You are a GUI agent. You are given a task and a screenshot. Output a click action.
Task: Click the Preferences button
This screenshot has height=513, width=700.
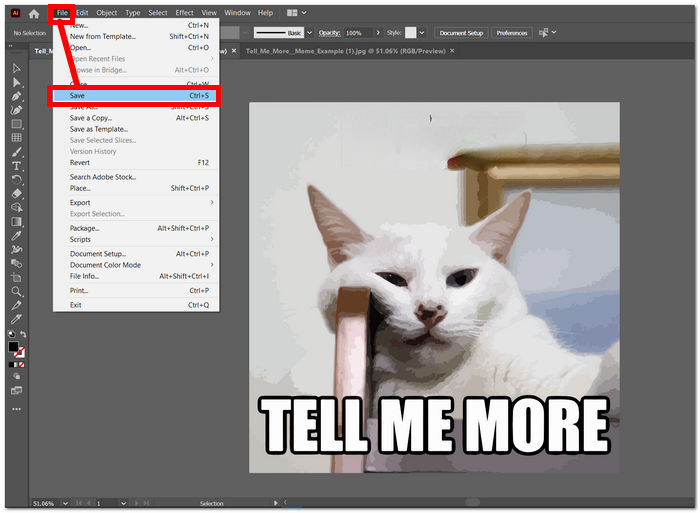click(512, 33)
